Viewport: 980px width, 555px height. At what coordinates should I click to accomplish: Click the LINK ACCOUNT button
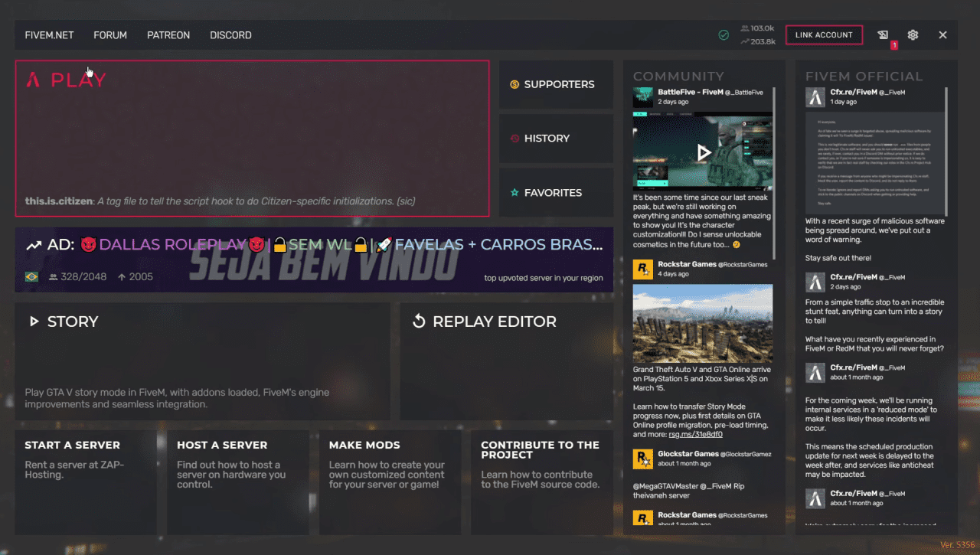824,34
